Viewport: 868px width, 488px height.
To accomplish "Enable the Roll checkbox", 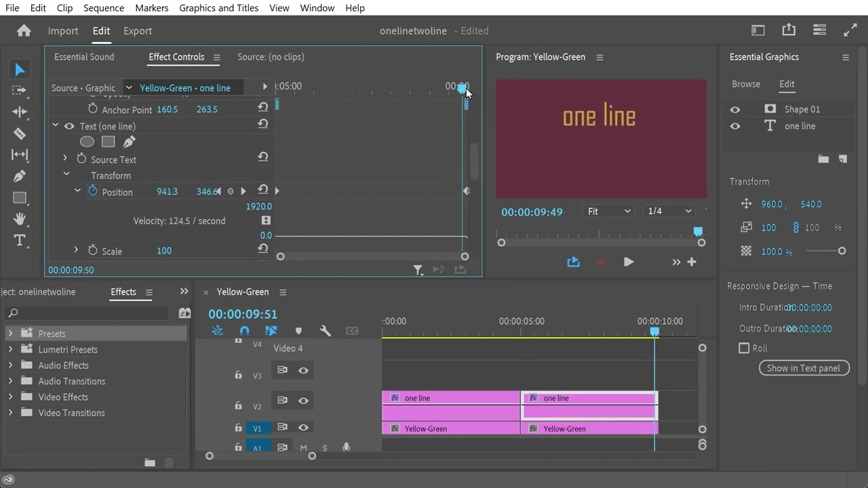I will point(744,348).
